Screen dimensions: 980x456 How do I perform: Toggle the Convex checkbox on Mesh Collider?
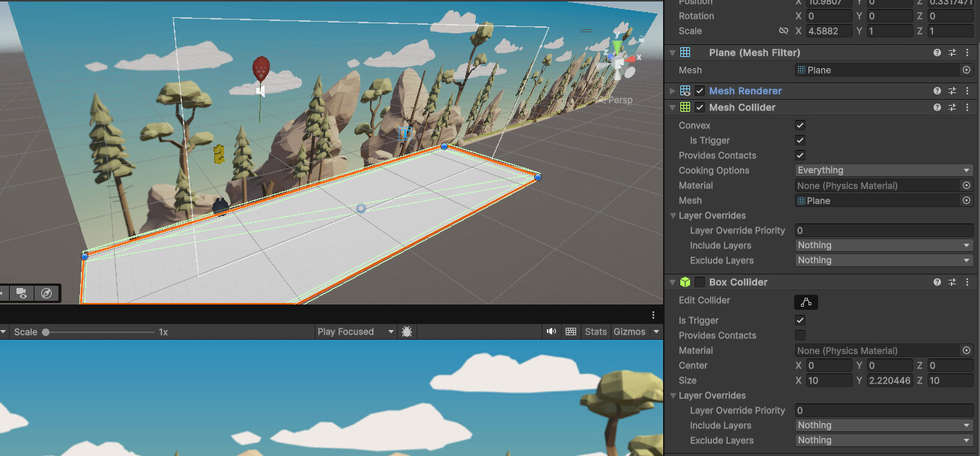pyautogui.click(x=799, y=125)
